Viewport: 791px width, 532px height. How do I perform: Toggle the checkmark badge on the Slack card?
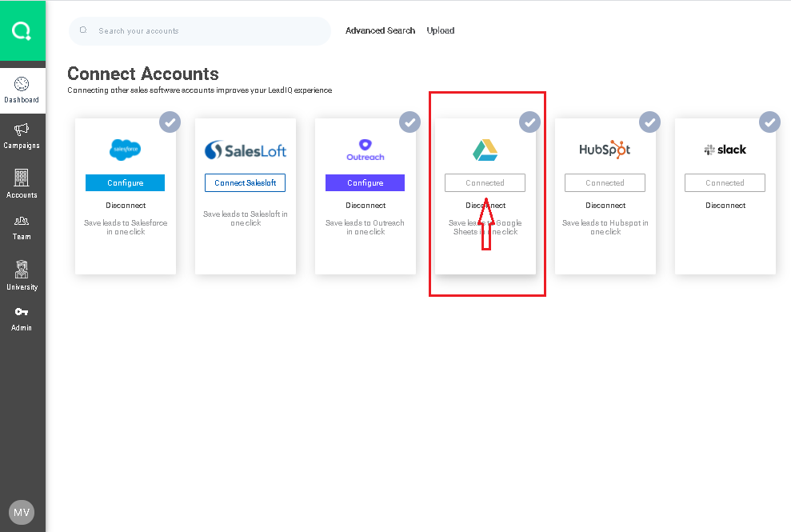[x=769, y=122]
